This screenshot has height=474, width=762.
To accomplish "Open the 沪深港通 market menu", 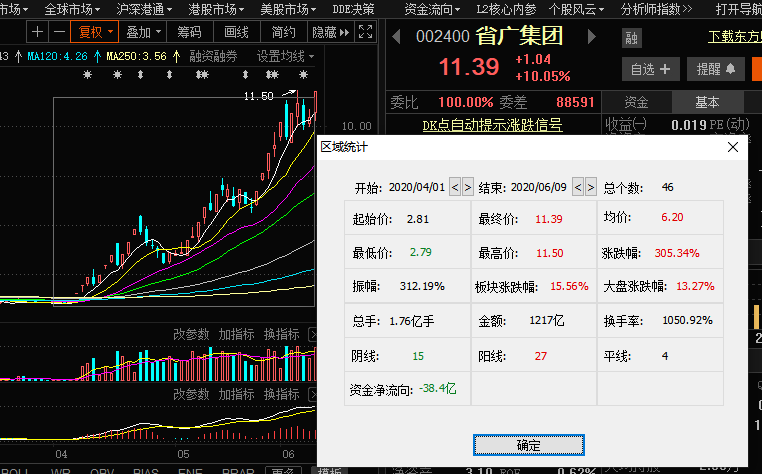I will (139, 9).
